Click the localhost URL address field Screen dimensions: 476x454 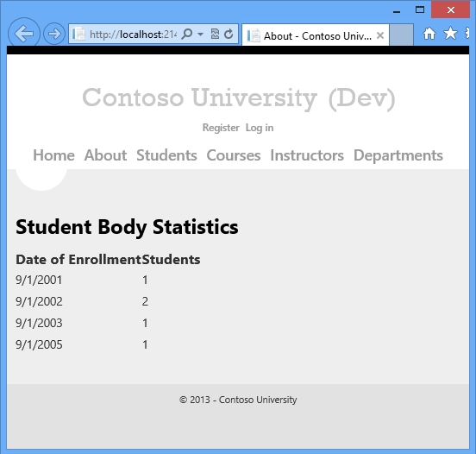133,35
